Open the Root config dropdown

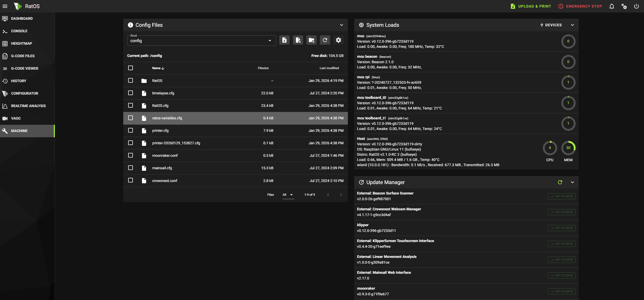(x=201, y=41)
